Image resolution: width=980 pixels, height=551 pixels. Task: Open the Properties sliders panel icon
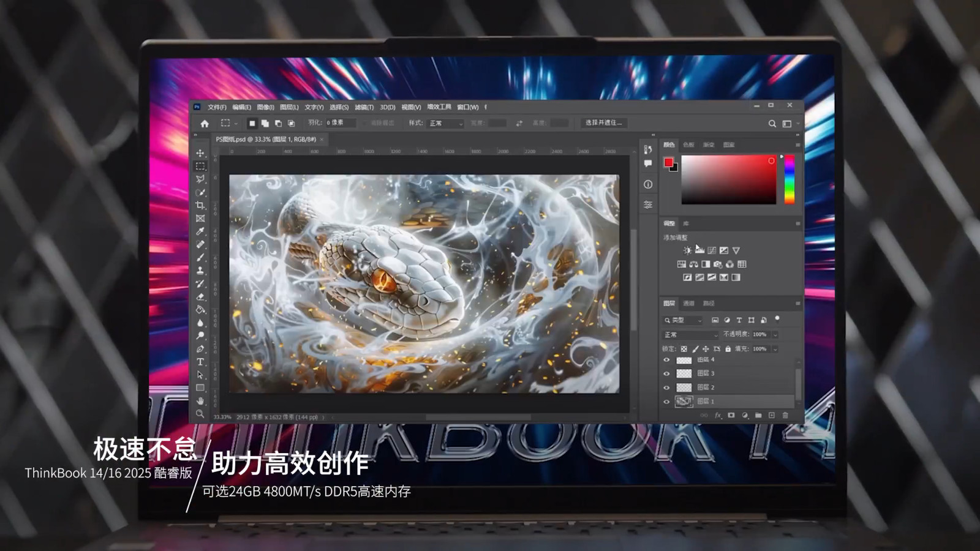click(648, 204)
